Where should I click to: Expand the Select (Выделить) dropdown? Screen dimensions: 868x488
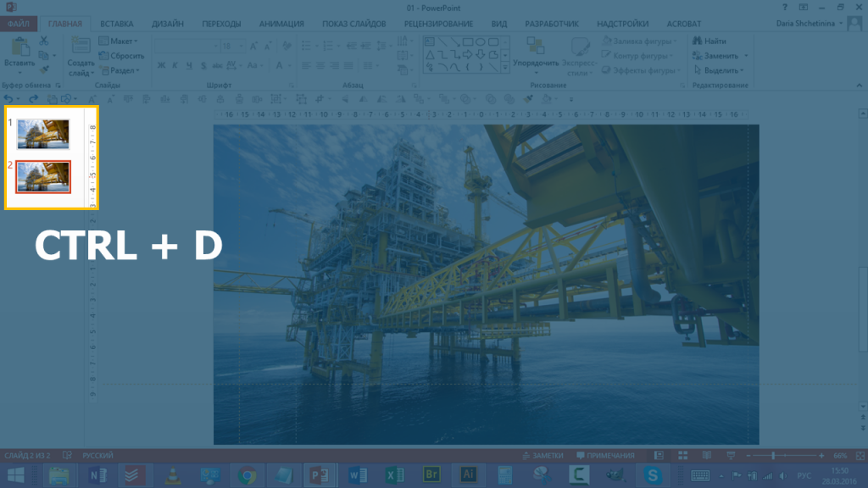click(717, 70)
